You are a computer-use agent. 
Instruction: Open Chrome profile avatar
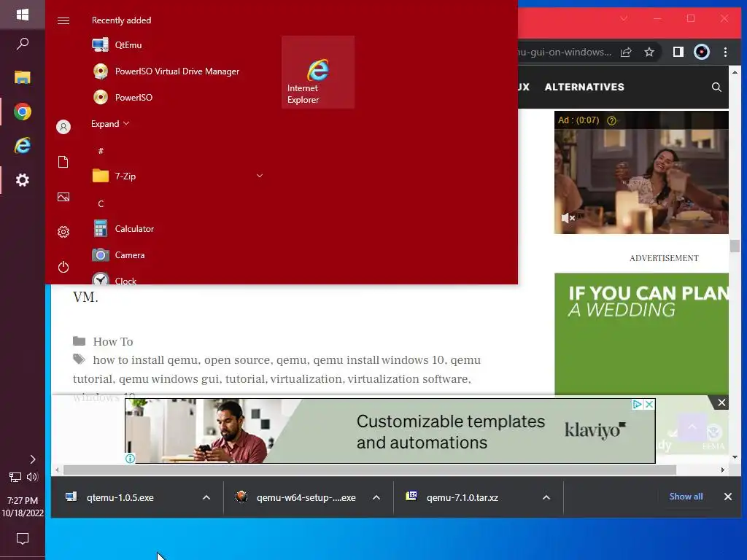tap(701, 52)
